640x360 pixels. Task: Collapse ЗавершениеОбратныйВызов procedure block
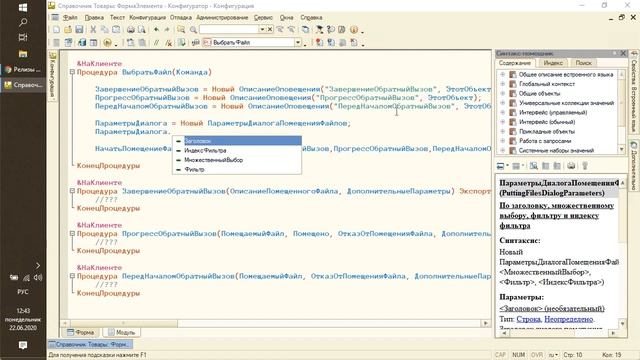[72, 191]
